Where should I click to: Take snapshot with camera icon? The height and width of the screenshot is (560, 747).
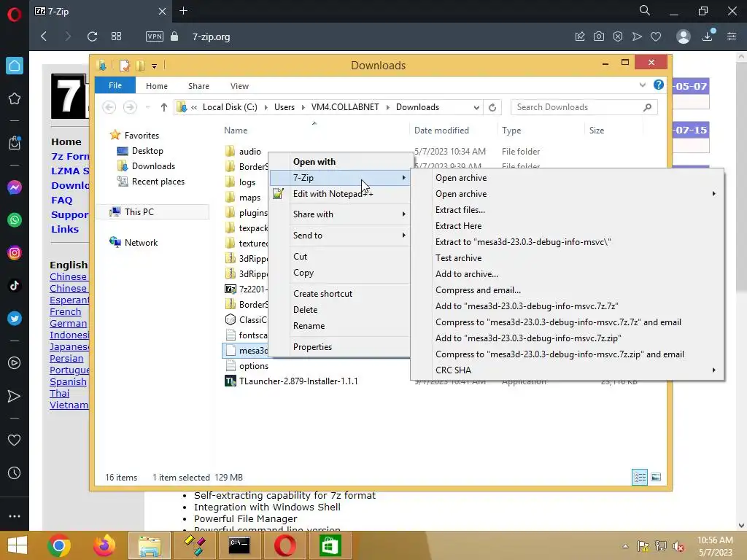[599, 36]
